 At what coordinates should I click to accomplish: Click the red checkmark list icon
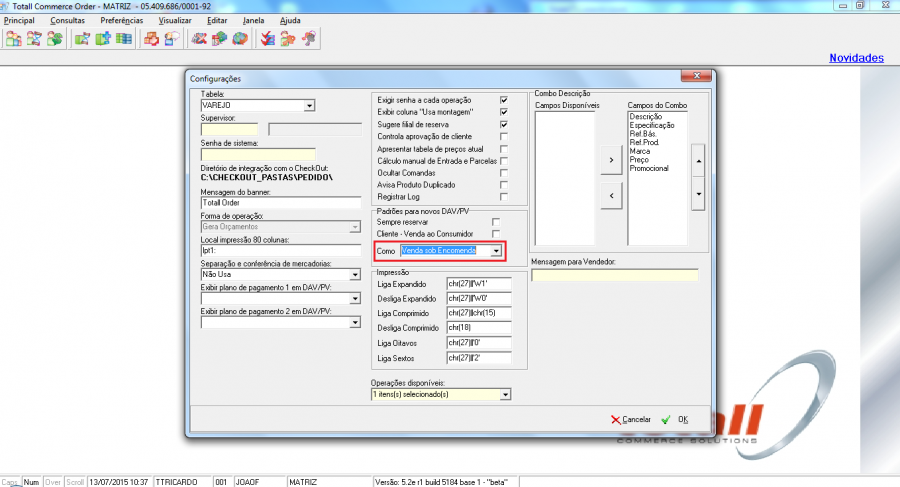pyautogui.click(x=267, y=38)
